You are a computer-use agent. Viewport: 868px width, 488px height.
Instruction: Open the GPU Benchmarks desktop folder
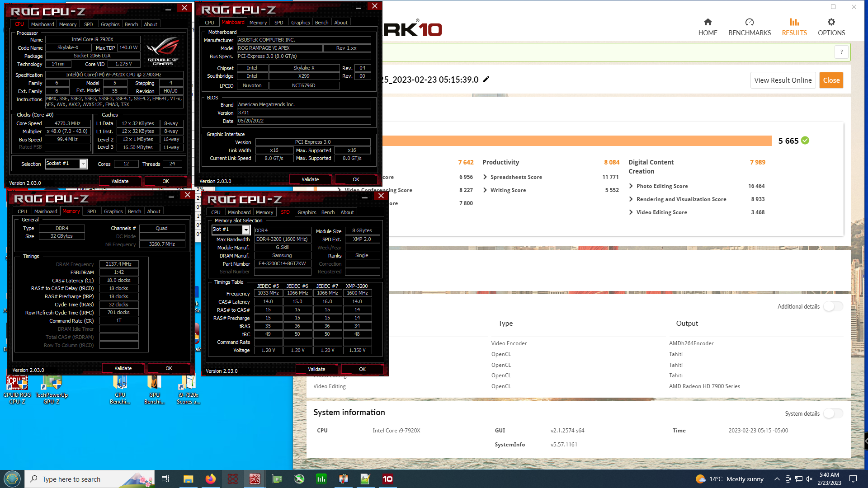pos(154,389)
